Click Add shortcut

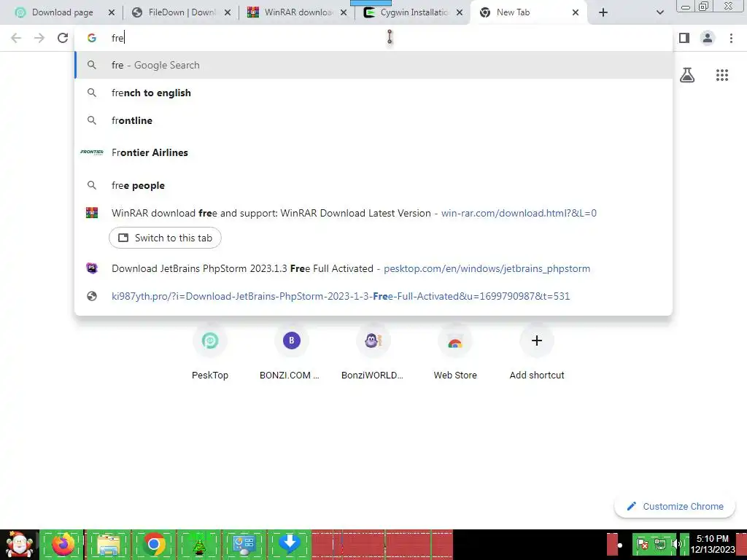(x=537, y=352)
